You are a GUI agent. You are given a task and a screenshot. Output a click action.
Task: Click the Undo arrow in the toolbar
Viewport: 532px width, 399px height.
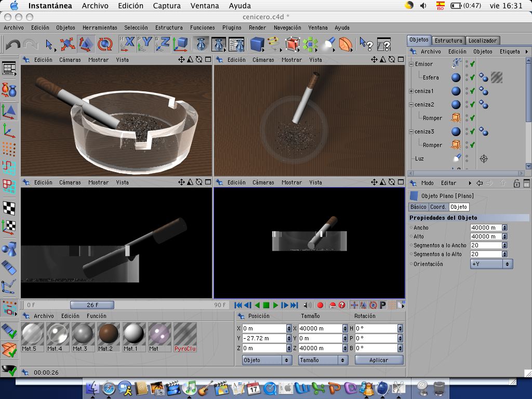tap(13, 45)
